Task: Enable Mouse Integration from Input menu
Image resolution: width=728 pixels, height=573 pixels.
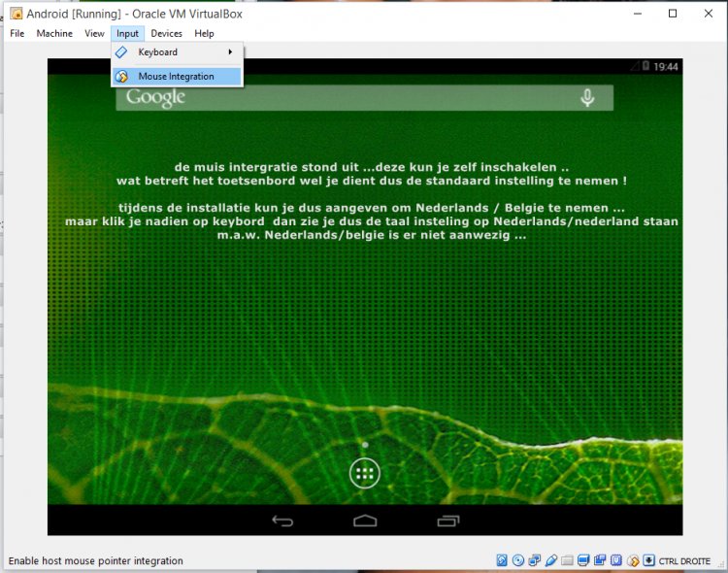Action: click(x=176, y=76)
